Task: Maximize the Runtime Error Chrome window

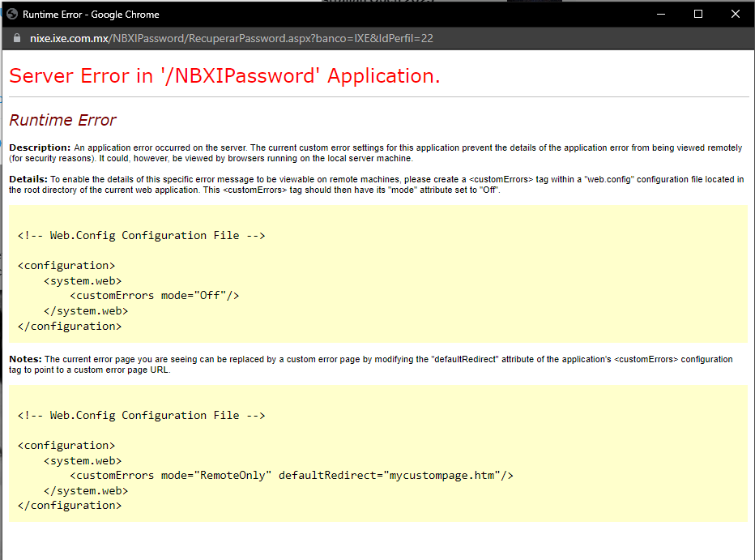Action: point(698,14)
